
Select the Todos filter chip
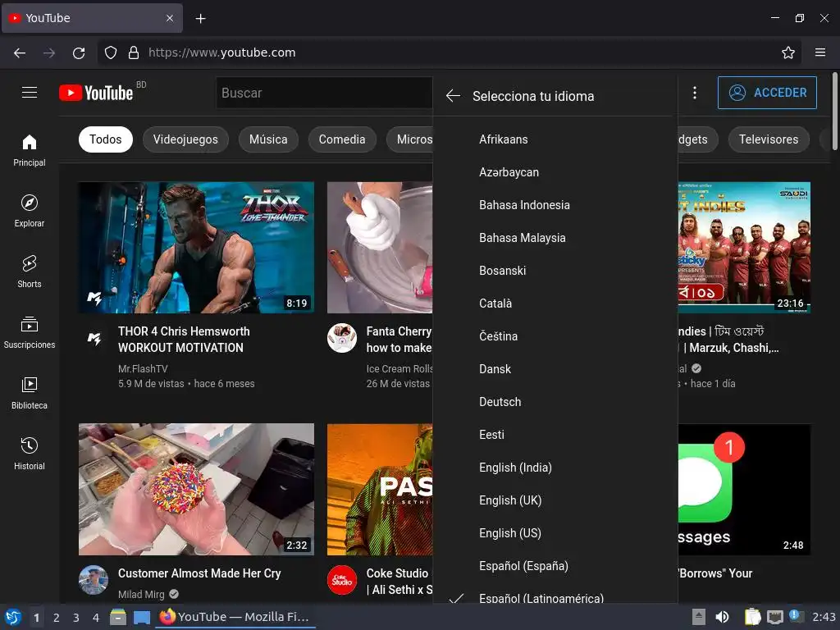pyautogui.click(x=106, y=139)
